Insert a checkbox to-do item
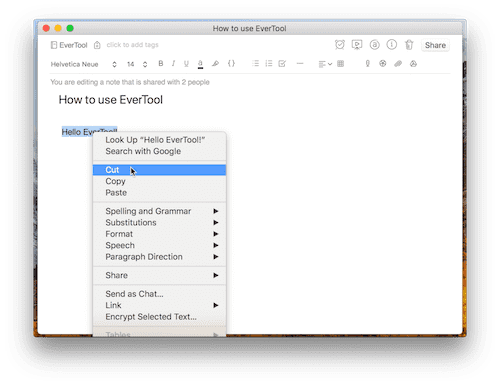The height and width of the screenshot is (385, 500). pyautogui.click(x=282, y=63)
